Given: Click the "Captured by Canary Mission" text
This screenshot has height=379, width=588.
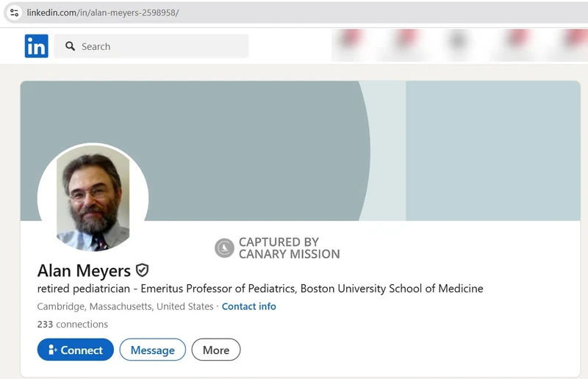Looking at the screenshot, I should 289,248.
